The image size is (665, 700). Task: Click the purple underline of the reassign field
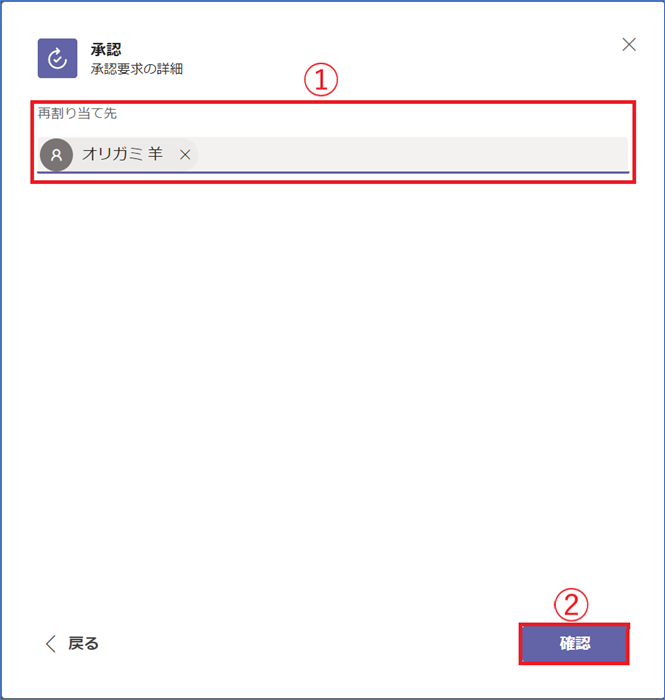click(333, 172)
